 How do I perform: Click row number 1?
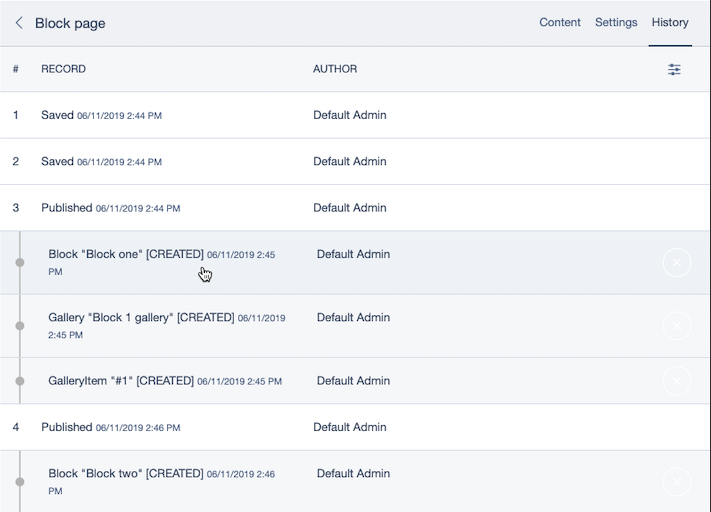click(16, 115)
